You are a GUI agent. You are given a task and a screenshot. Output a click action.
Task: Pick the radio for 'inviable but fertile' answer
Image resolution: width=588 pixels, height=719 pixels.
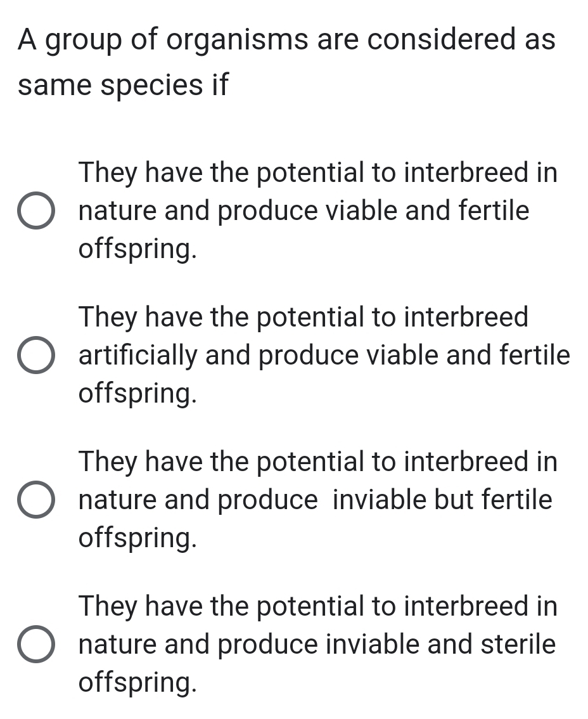[35, 500]
